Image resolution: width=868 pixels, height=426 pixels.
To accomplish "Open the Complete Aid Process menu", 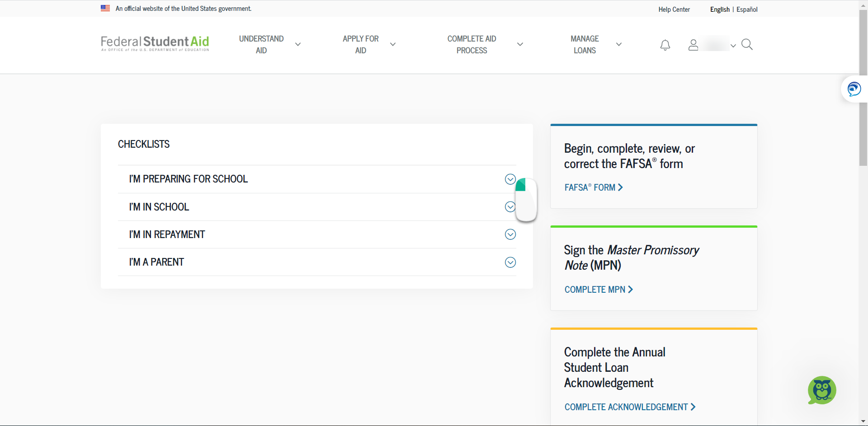I will click(472, 44).
